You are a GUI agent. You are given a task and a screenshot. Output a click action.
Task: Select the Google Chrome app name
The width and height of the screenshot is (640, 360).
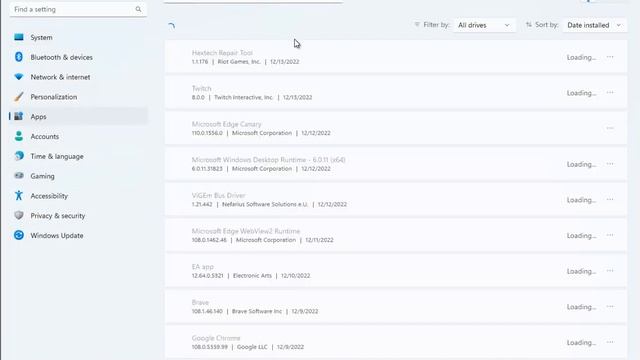[x=216, y=338]
